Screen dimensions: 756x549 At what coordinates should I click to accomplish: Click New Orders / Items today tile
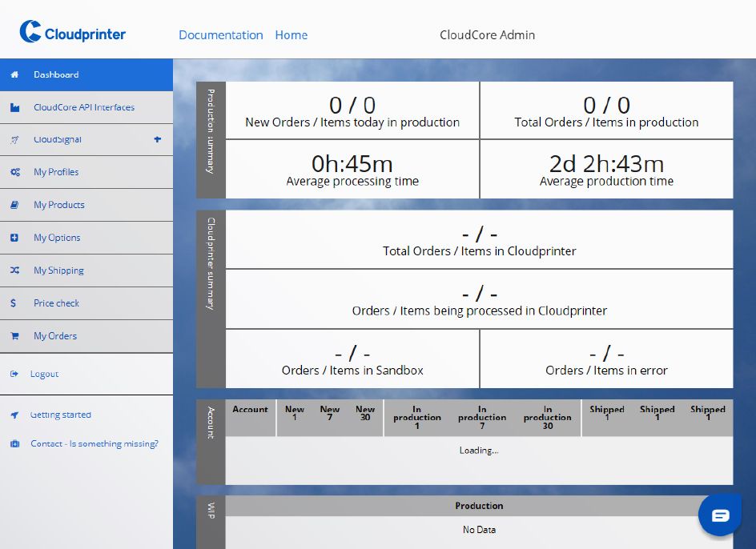[x=352, y=110]
